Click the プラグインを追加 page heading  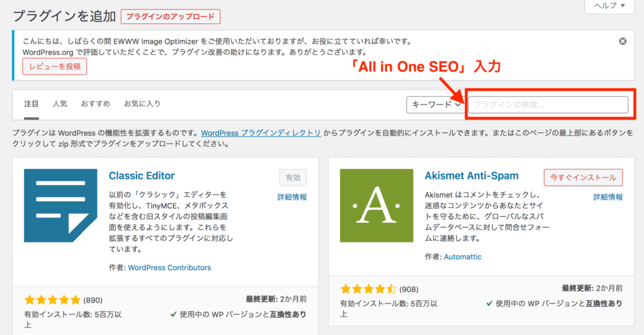tap(65, 16)
